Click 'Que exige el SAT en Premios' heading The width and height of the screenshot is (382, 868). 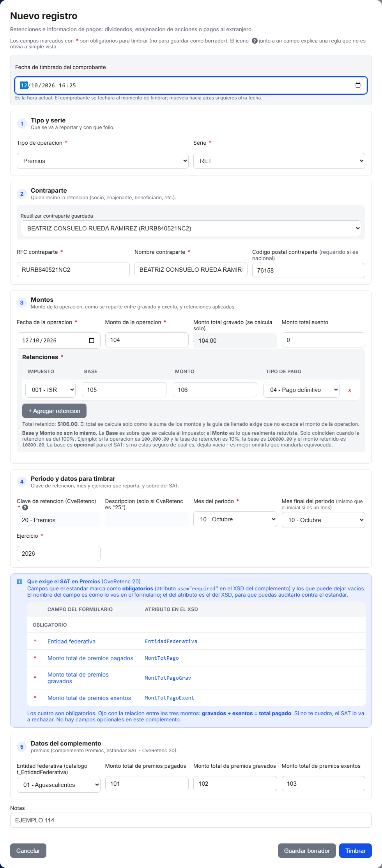click(64, 581)
